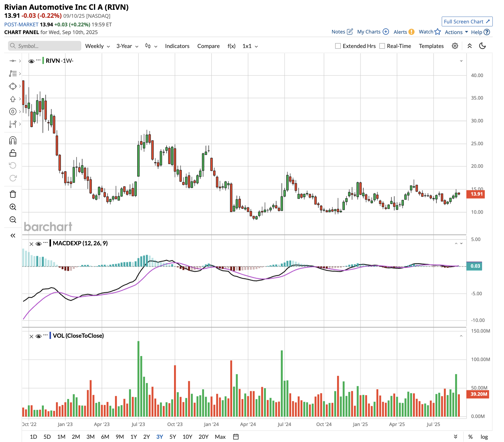Open the chart type candlestick dropdown
Screen dimensions: 504x442
[151, 46]
